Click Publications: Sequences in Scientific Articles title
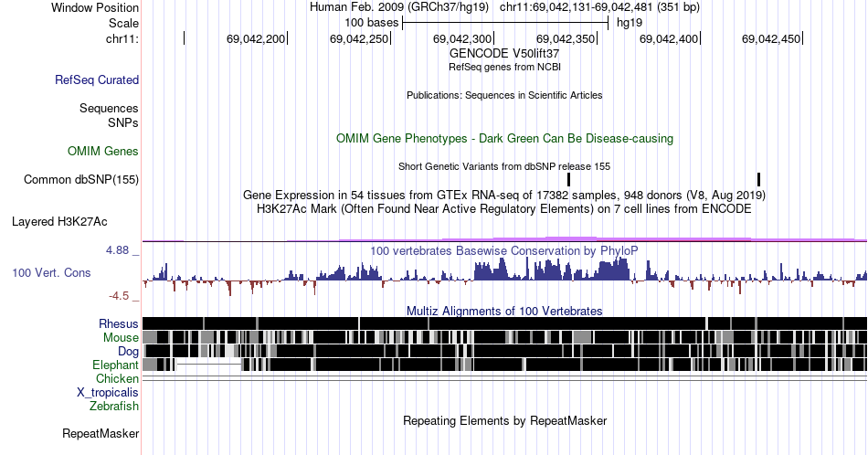Viewport: 868px width, 455px height. (x=504, y=95)
